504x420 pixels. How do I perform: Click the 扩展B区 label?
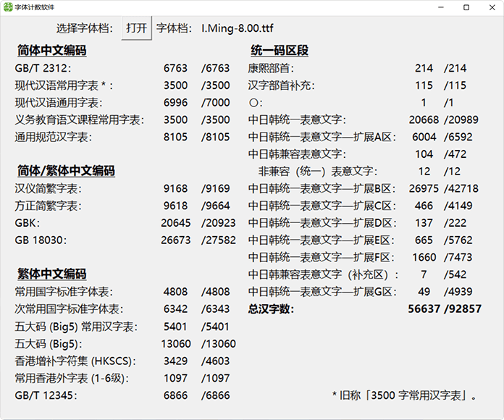[x=322, y=188]
